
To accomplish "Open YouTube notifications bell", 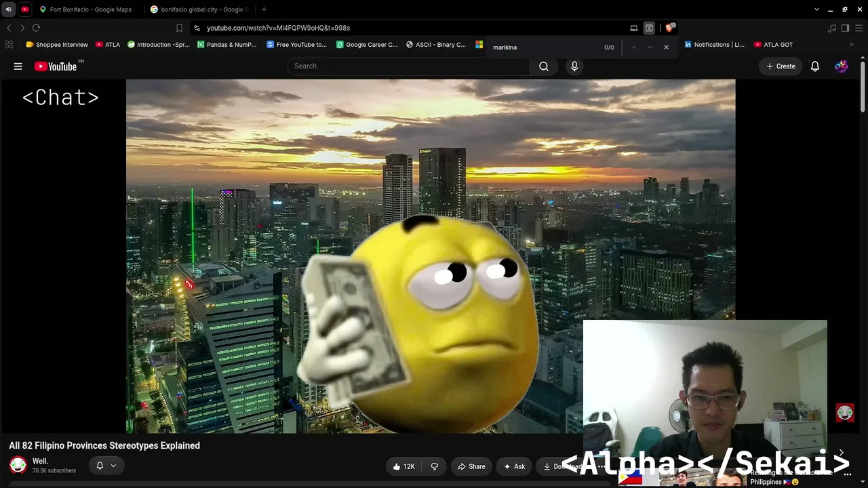I will [x=815, y=66].
